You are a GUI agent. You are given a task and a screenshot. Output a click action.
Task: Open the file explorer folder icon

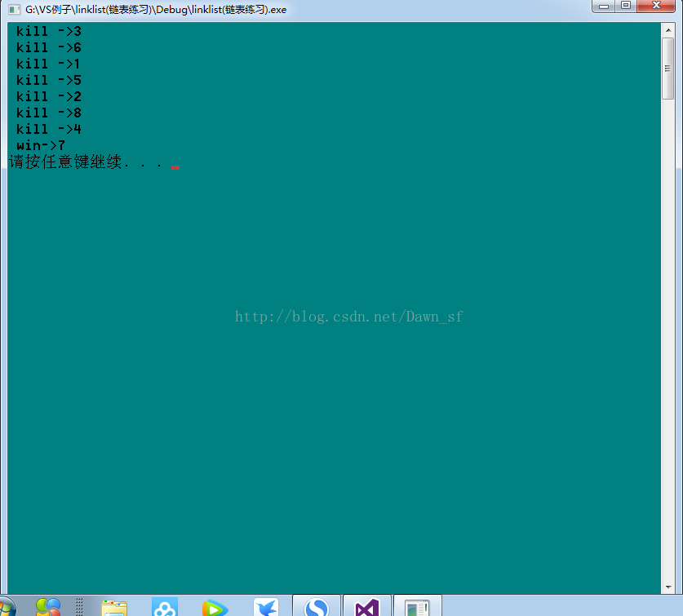tap(114, 607)
